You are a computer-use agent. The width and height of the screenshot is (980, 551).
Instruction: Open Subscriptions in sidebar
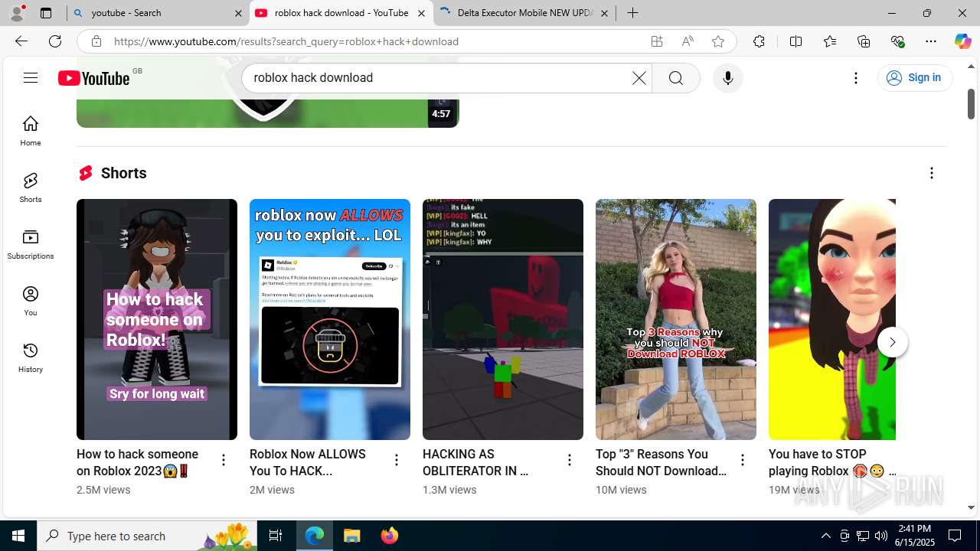pos(31,244)
